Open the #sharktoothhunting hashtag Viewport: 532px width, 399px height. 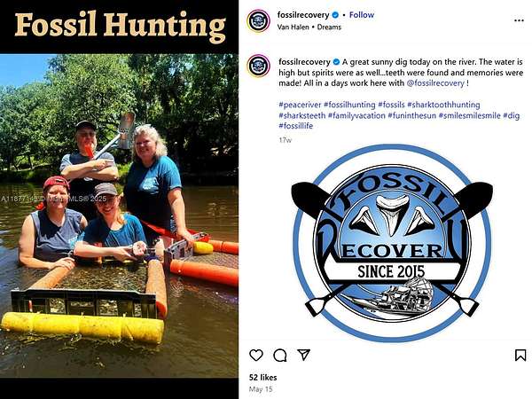(443, 105)
